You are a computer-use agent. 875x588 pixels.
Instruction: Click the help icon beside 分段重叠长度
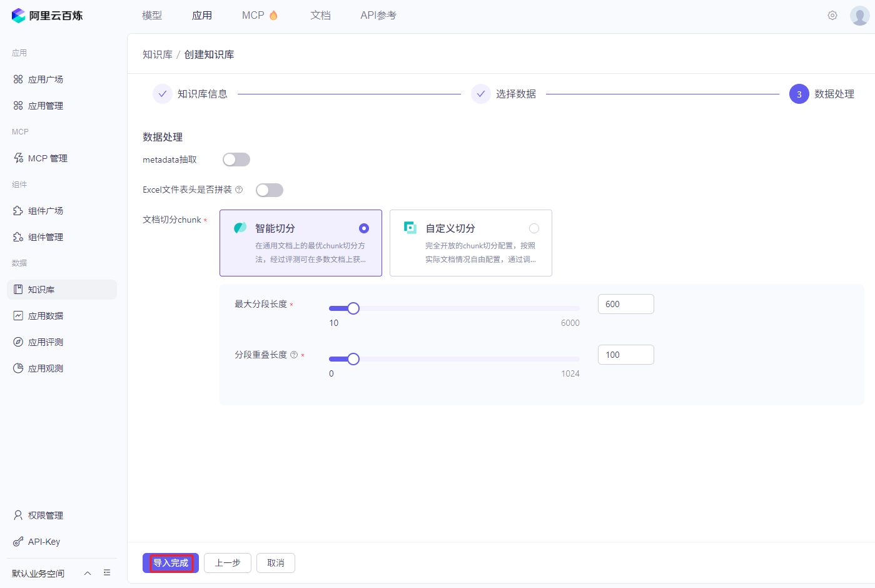point(294,355)
